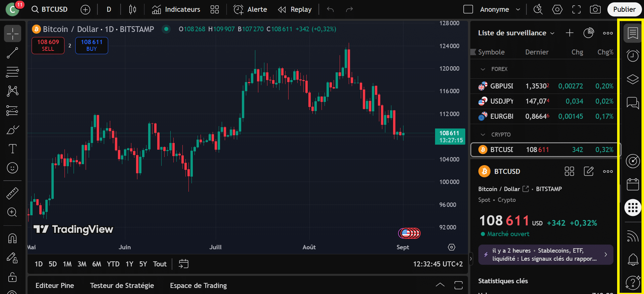
Task: Select the trend line drawing tool
Action: (x=12, y=53)
